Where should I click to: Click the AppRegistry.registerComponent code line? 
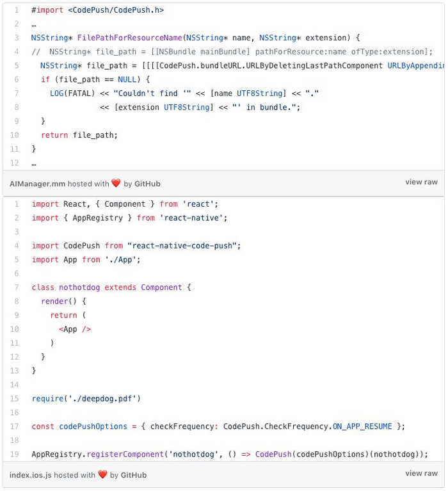tap(229, 454)
